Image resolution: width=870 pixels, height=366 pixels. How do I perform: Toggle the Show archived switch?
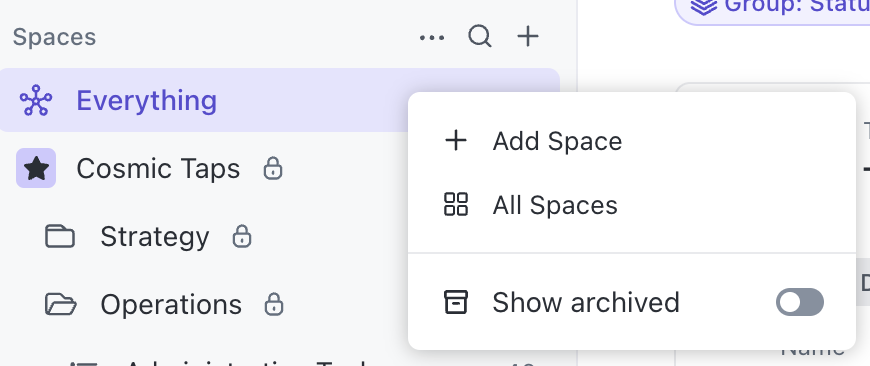point(800,302)
